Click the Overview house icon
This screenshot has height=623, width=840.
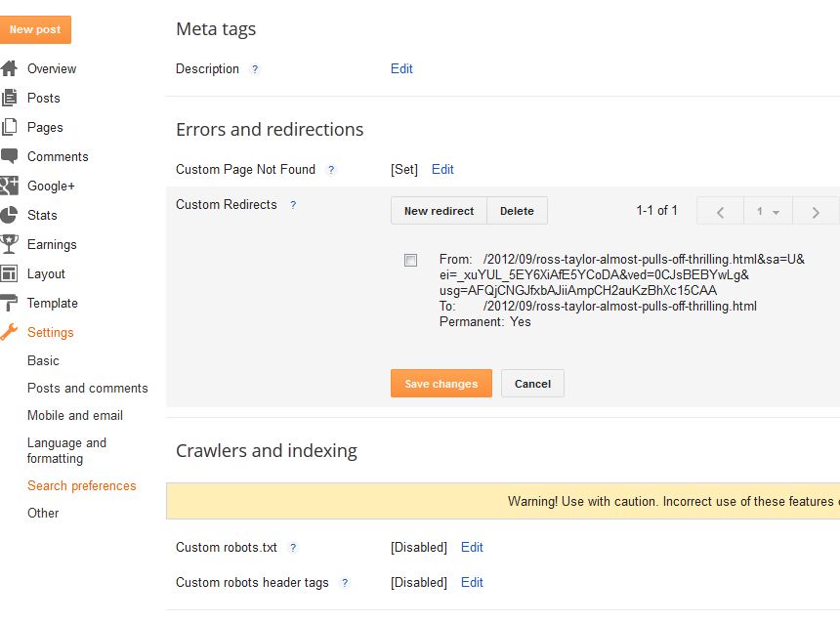click(x=9, y=68)
